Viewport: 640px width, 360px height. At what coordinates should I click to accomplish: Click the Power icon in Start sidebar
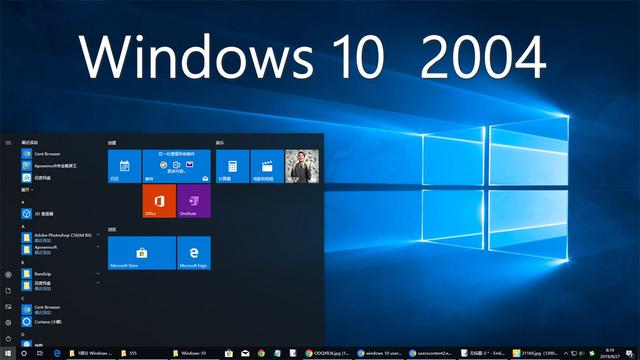click(x=8, y=338)
